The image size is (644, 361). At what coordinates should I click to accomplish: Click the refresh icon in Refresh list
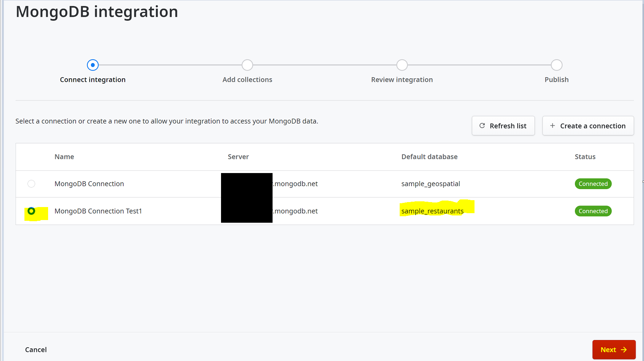[482, 126]
